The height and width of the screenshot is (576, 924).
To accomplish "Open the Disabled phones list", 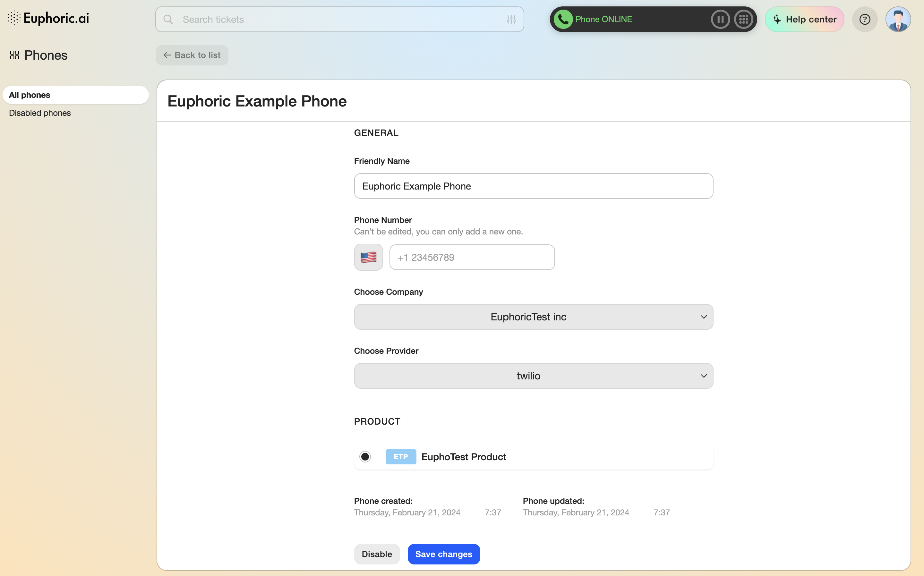I will (40, 113).
